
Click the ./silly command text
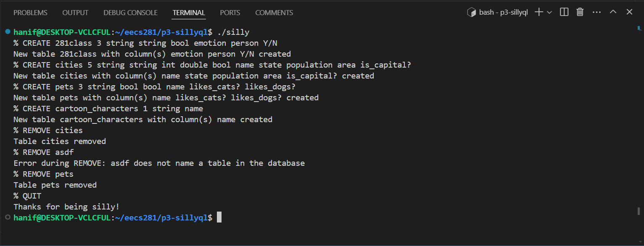click(x=233, y=32)
